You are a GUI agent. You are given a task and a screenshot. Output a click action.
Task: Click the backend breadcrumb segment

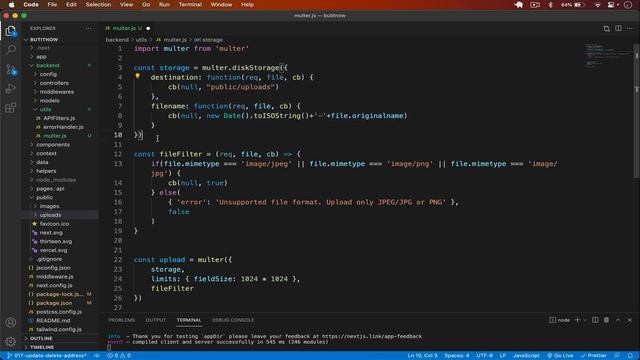[117, 40]
